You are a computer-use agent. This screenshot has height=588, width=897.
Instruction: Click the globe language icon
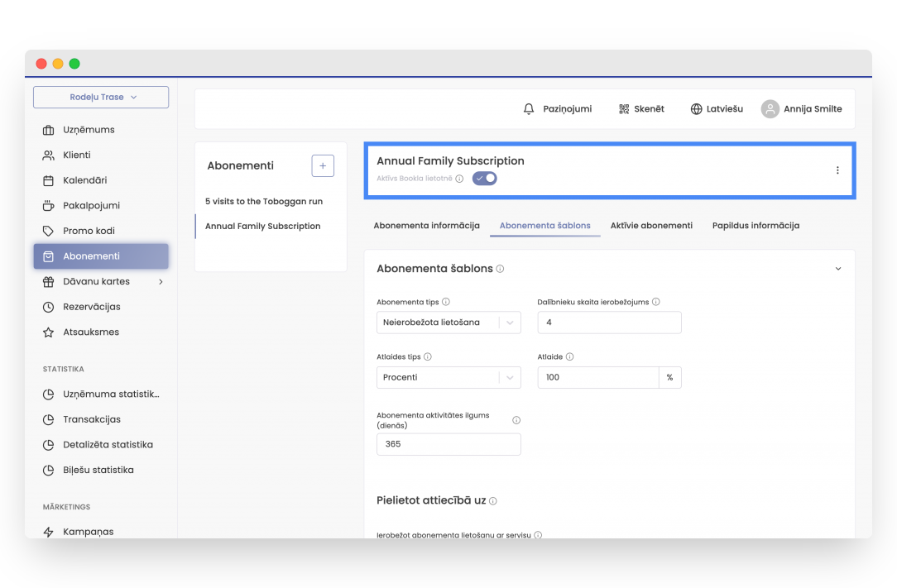[x=696, y=109]
